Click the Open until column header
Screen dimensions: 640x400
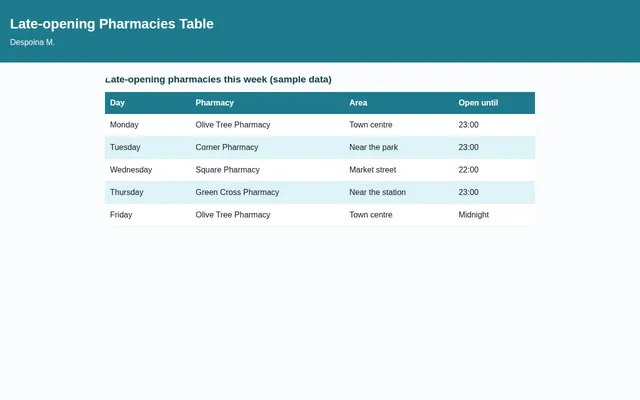[494, 103]
